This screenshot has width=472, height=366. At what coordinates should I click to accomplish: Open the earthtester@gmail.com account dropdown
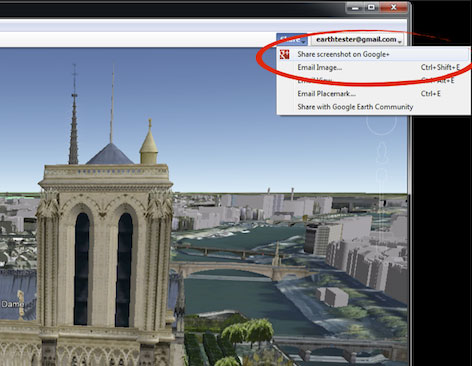point(358,39)
